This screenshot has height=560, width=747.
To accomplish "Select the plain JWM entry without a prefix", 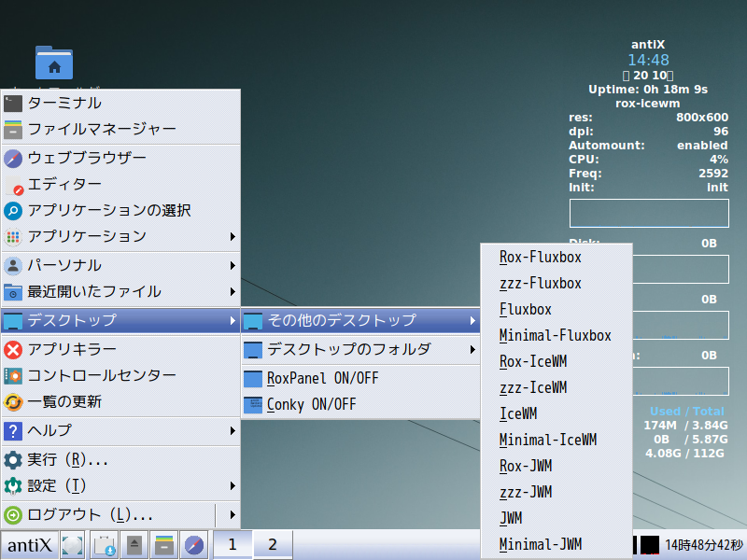I will [x=557, y=518].
